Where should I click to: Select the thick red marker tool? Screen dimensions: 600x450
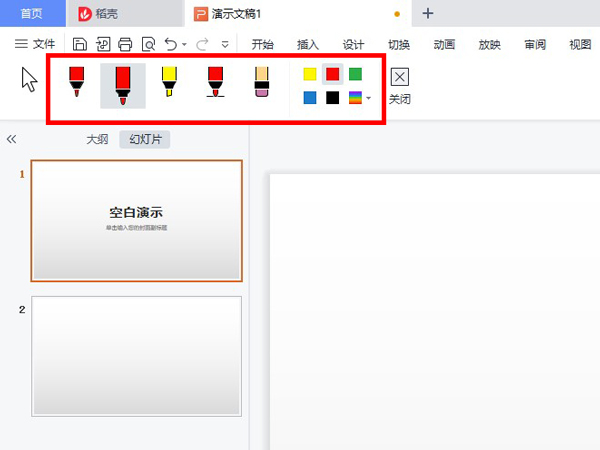click(123, 85)
